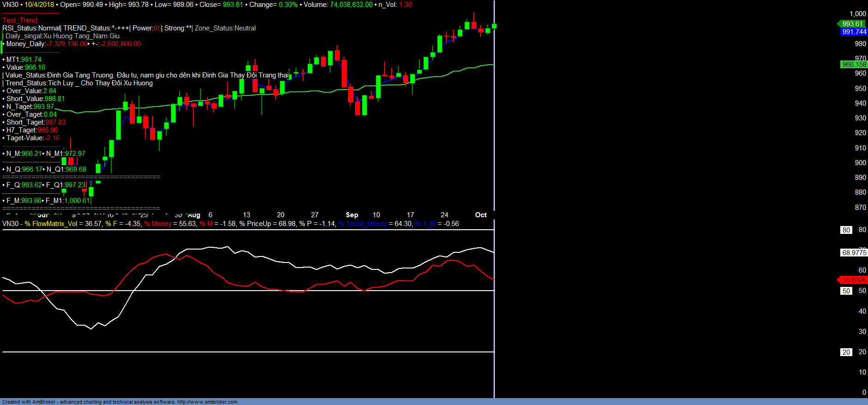
Task: Select the VN30 ticker in chart title
Action: pos(10,5)
